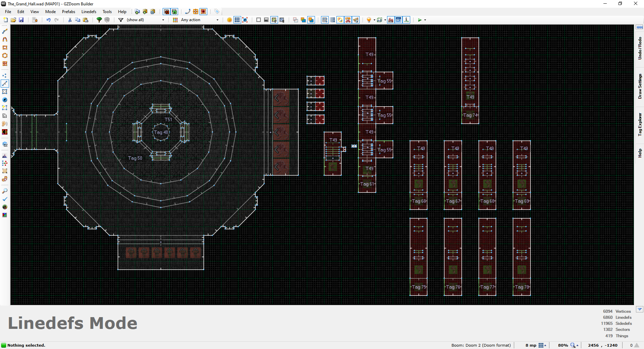Select the Draw Rectangle tool
Viewport: 644px width, 349px height.
coord(5,47)
